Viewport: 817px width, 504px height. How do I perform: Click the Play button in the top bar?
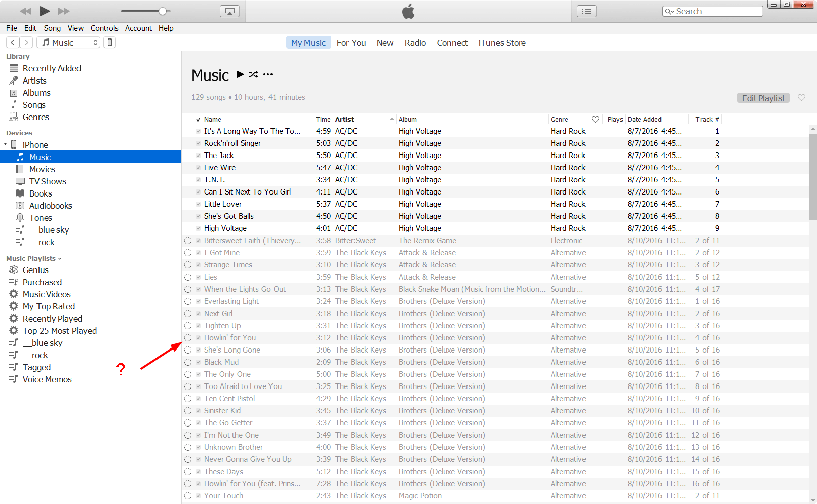pos(45,11)
